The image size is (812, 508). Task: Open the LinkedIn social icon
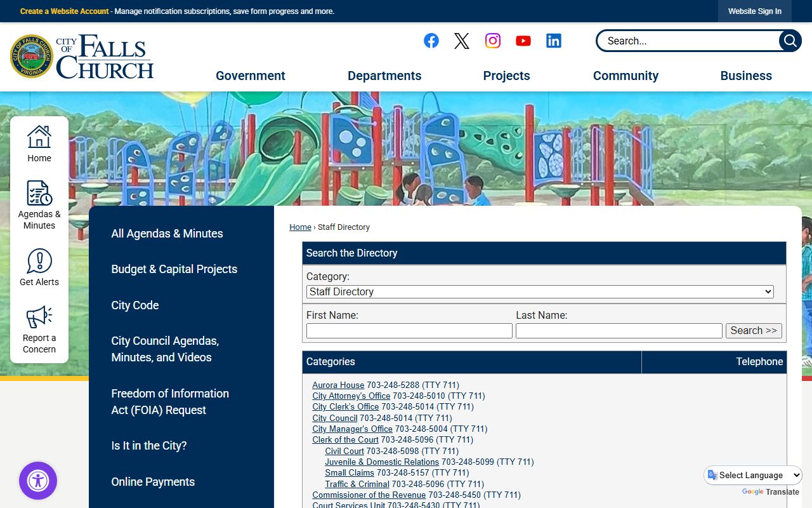coord(554,41)
